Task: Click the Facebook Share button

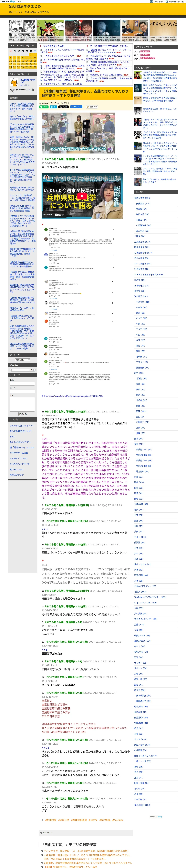Action: pyautogui.click(x=76, y=107)
